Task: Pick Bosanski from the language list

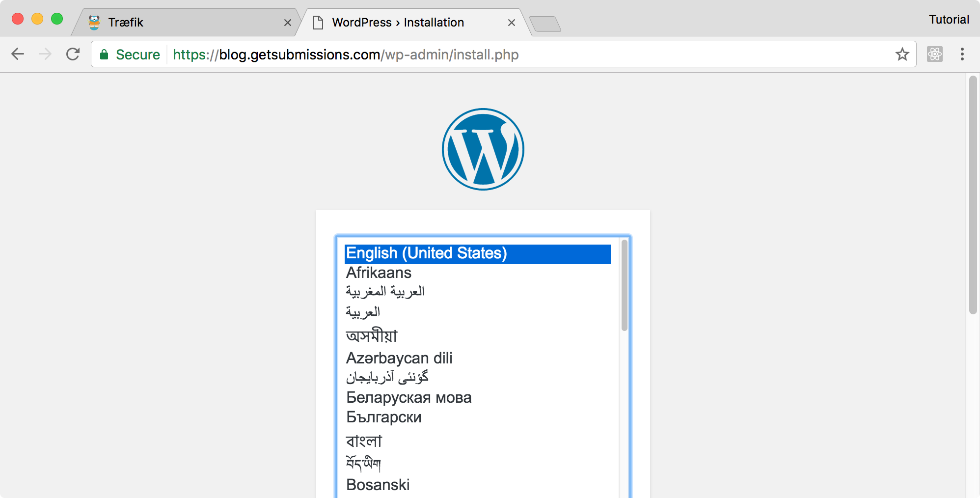Action: (478, 485)
